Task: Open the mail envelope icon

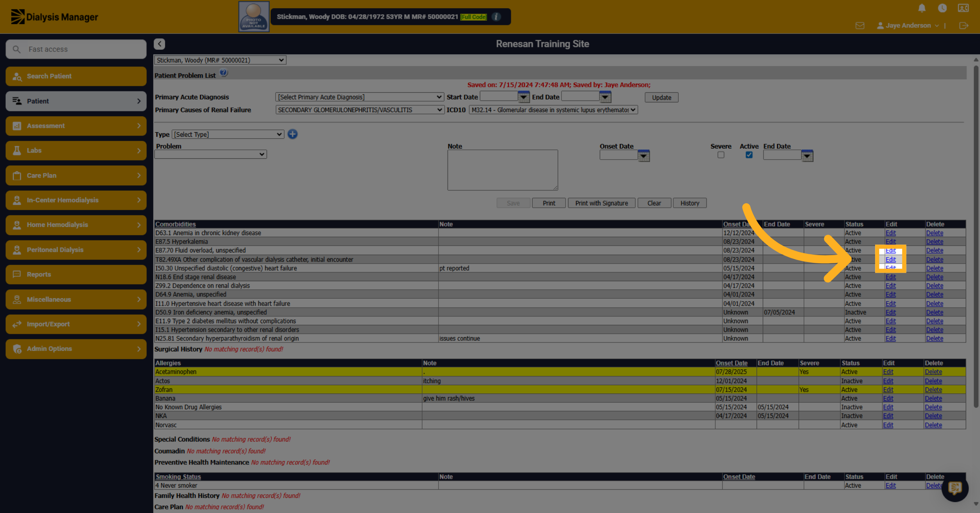Action: point(860,26)
